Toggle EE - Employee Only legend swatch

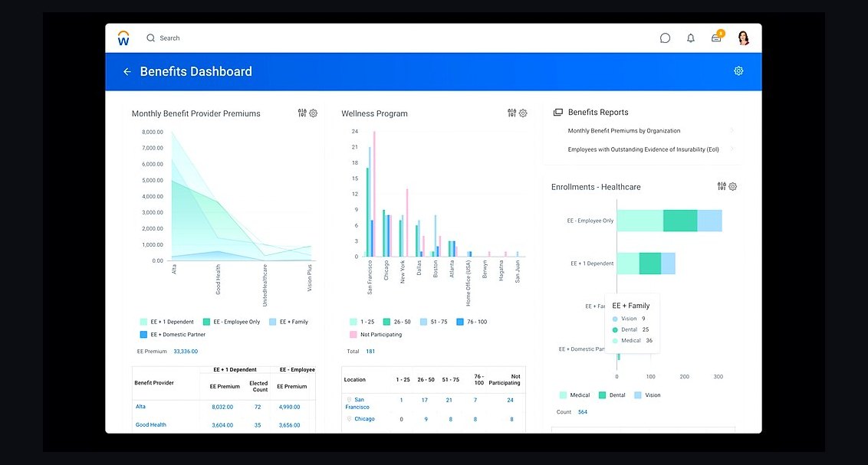(x=206, y=322)
